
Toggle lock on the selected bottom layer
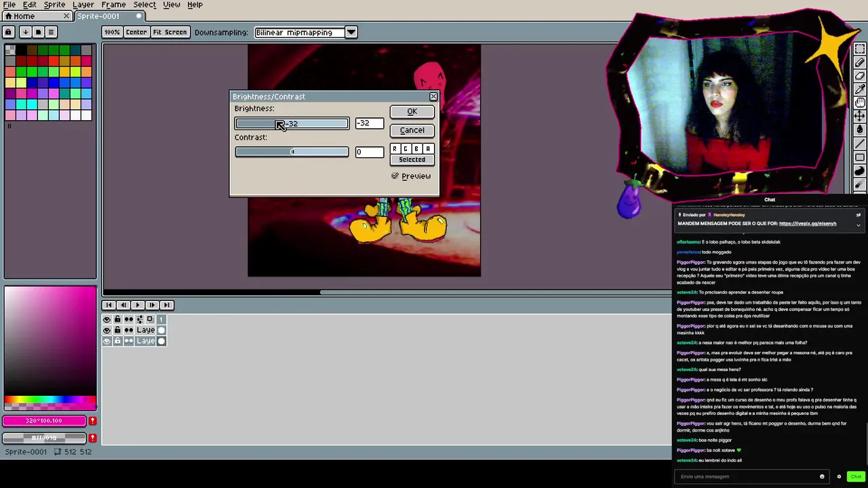click(x=117, y=341)
